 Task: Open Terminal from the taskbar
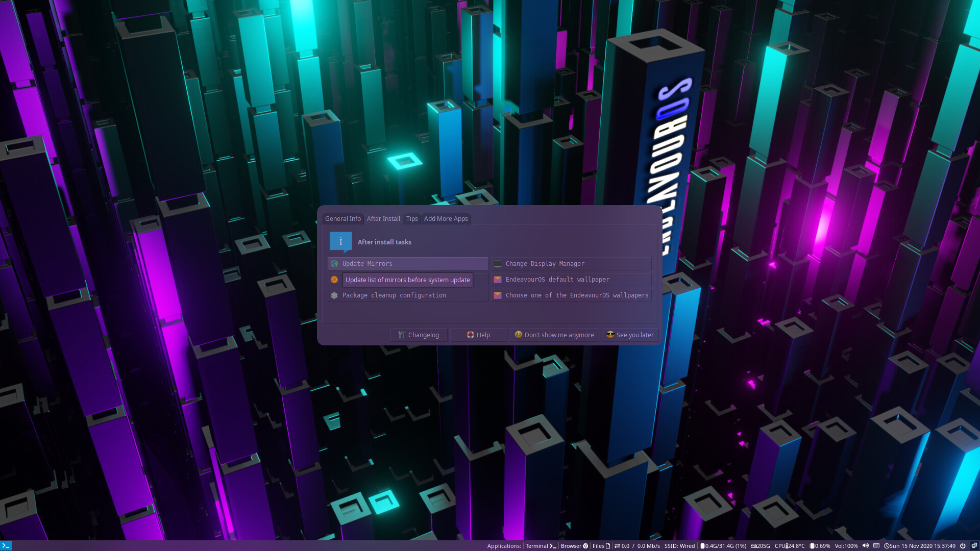pyautogui.click(x=540, y=545)
